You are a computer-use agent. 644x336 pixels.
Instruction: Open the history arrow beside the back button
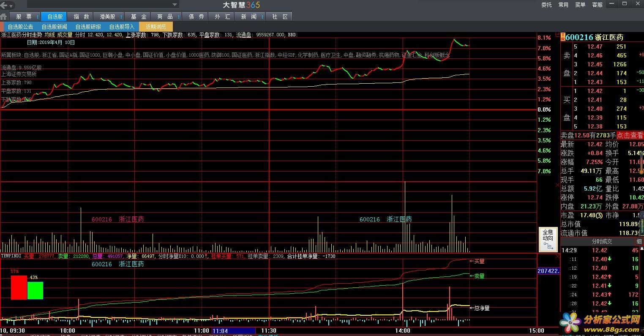click(x=11, y=5)
